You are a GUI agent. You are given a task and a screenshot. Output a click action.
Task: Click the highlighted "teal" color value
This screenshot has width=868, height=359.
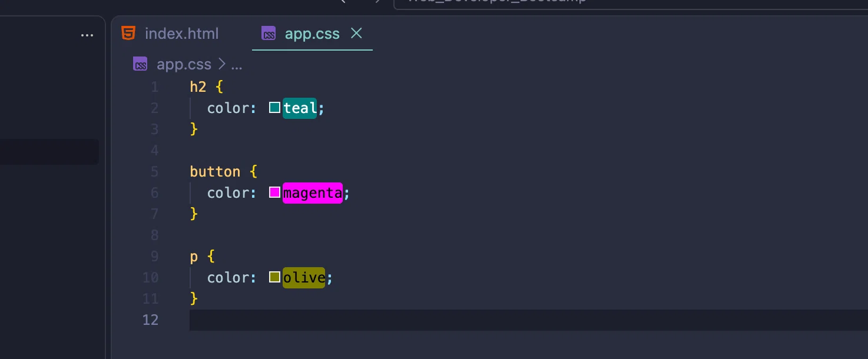(x=300, y=108)
